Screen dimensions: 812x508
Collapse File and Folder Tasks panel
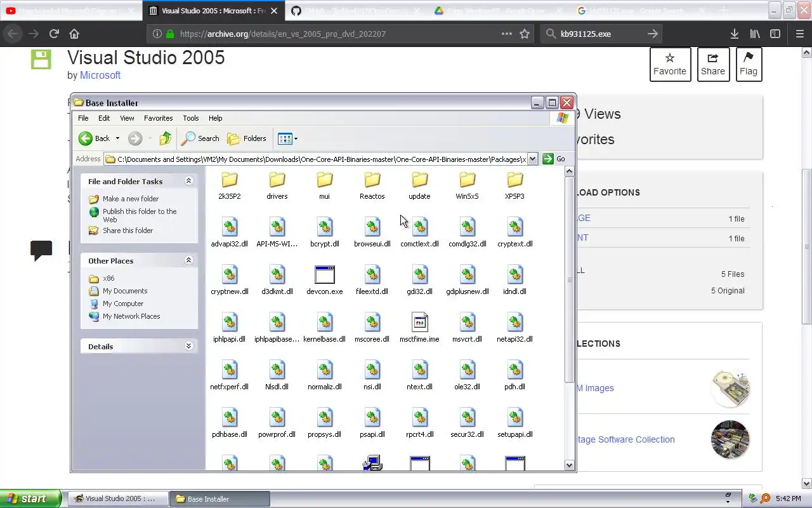pos(188,181)
